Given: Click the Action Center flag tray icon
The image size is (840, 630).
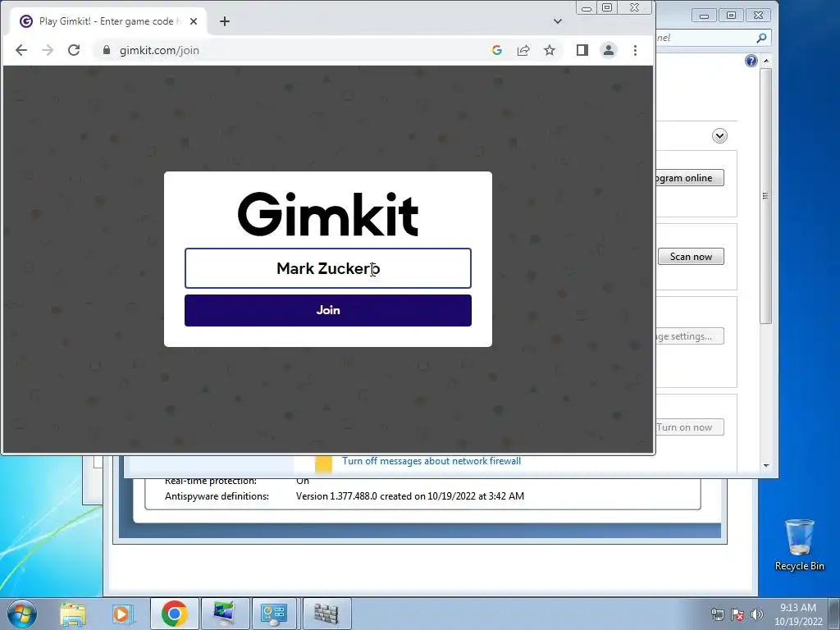Looking at the screenshot, I should (737, 614).
